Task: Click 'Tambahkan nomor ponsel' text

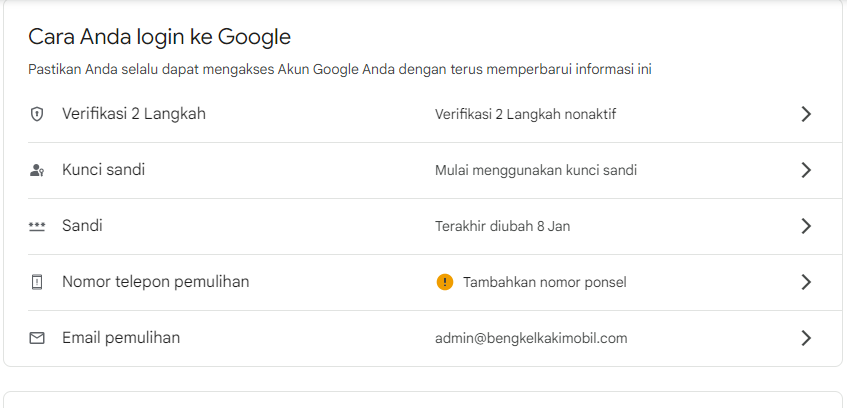Action: pyautogui.click(x=544, y=282)
